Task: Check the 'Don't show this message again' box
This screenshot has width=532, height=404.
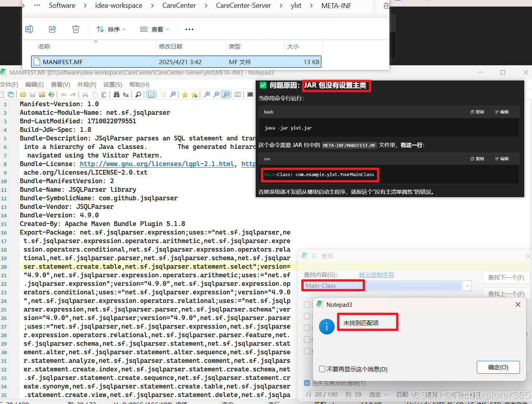Action: click(322, 369)
